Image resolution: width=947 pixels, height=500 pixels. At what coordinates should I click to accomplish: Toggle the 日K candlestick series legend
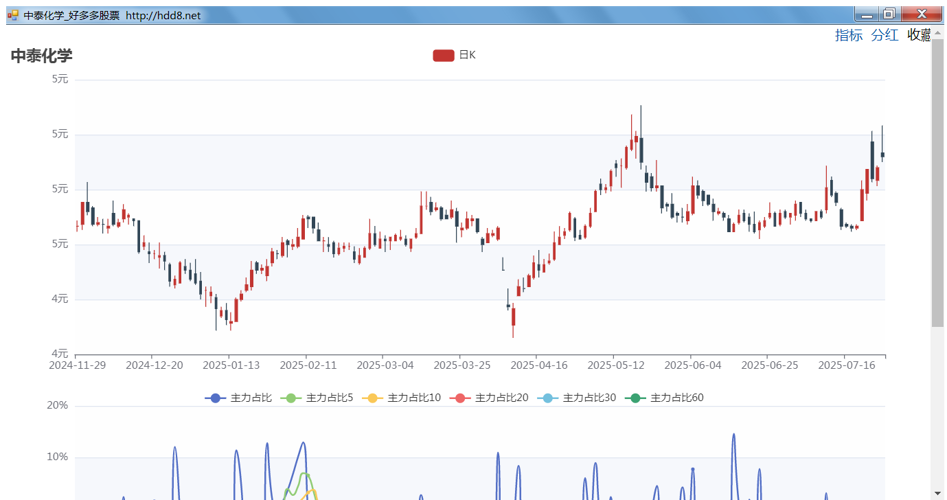pyautogui.click(x=454, y=55)
